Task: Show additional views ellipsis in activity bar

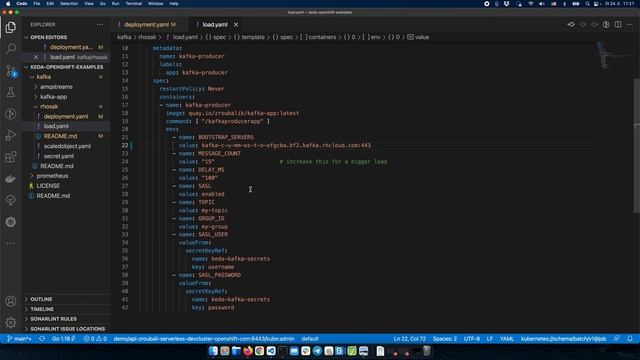Action: [x=11, y=243]
